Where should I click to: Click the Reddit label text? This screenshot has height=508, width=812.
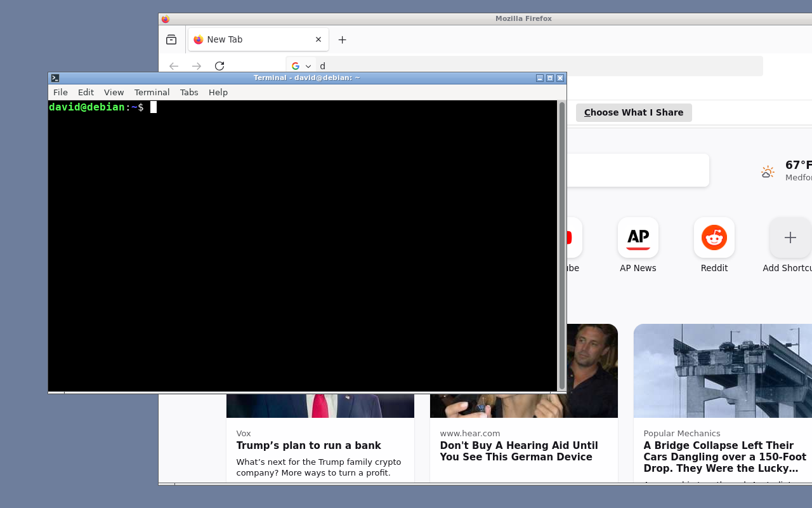point(714,268)
